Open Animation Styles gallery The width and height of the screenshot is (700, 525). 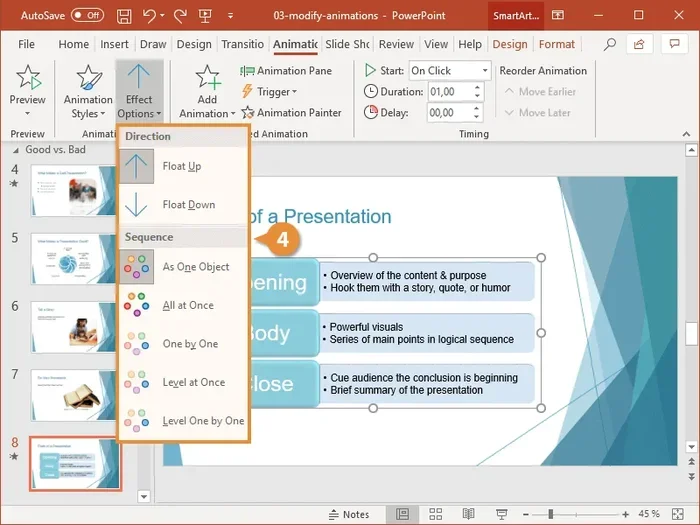(88, 92)
